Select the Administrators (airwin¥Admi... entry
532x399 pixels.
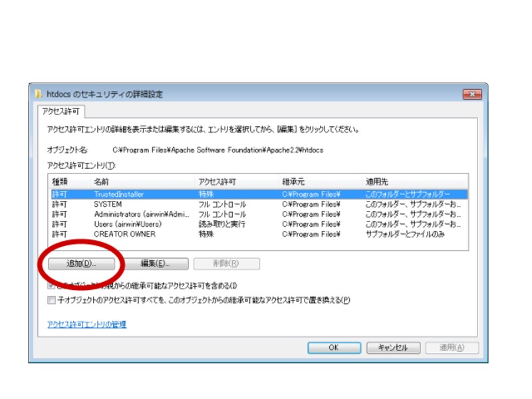(133, 215)
